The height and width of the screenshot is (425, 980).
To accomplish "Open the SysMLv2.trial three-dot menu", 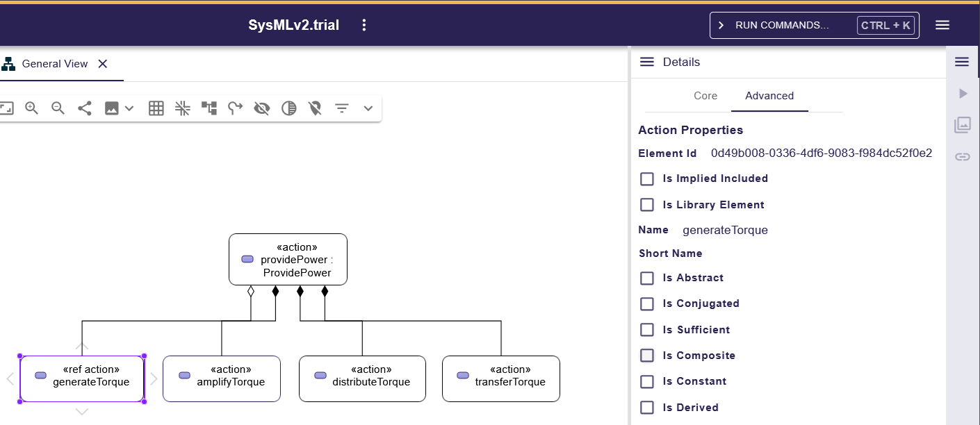I will tap(364, 25).
